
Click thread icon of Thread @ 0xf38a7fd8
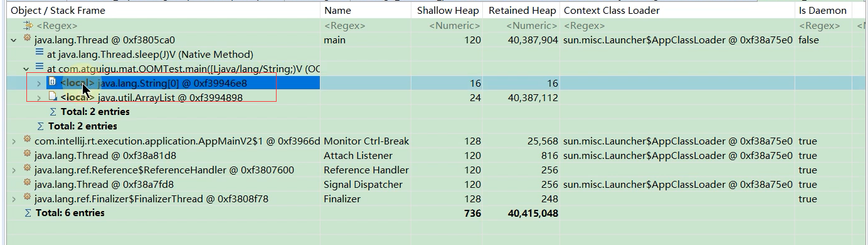27,183
